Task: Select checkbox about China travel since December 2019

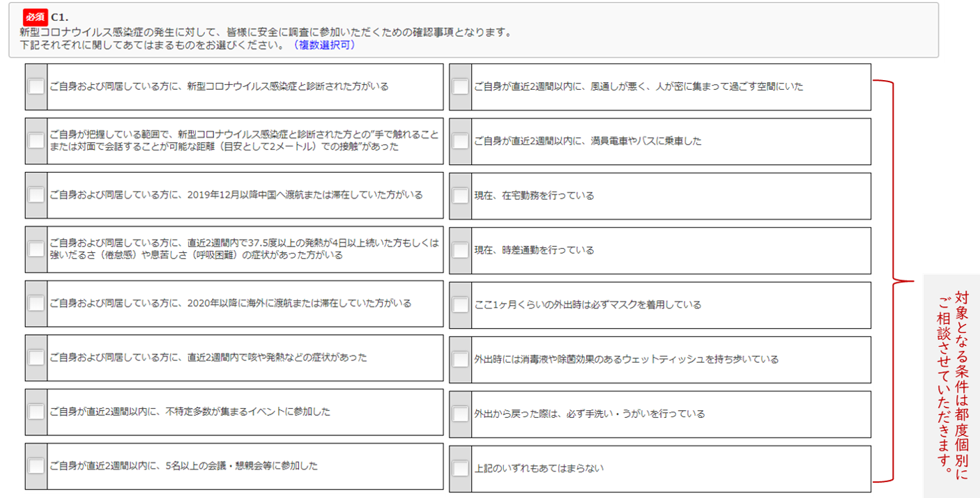Action: click(36, 195)
